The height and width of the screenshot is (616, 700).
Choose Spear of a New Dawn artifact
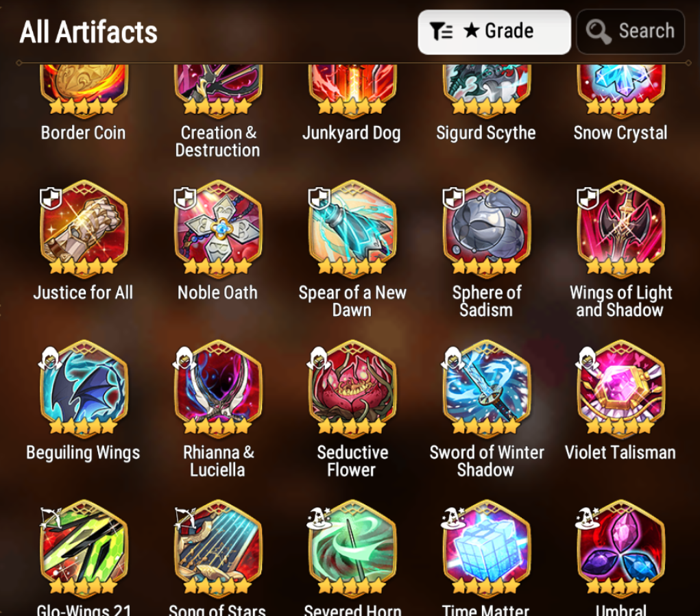[x=352, y=228]
